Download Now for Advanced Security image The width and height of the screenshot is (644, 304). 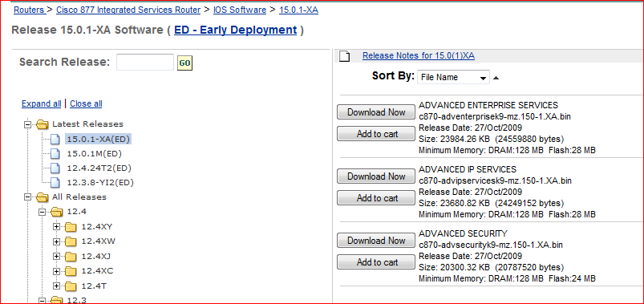pos(376,241)
